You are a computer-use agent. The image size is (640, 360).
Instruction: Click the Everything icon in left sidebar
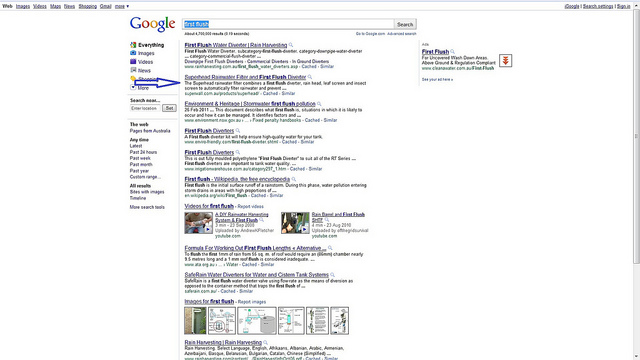click(x=133, y=45)
